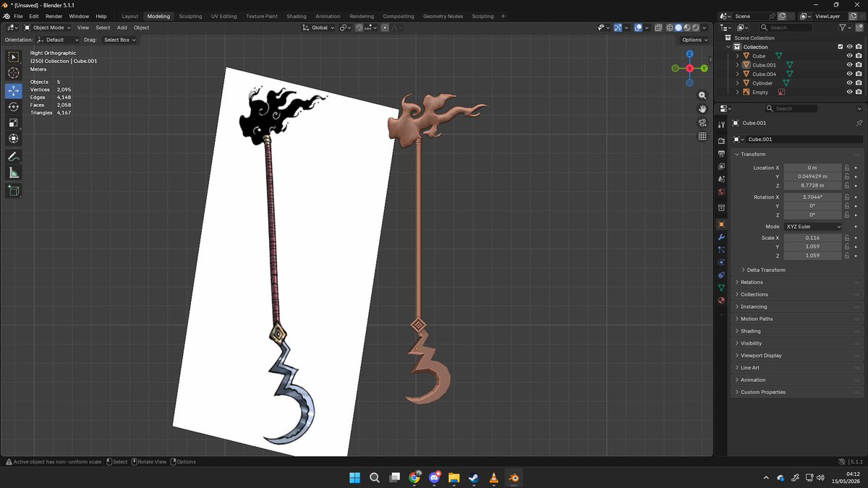Viewport: 868px width, 488px height.
Task: Choose the Add Cube tool
Action: coord(13,191)
